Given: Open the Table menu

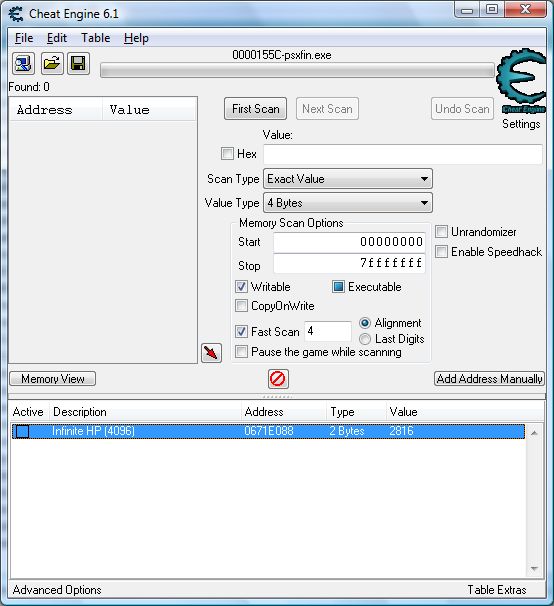Looking at the screenshot, I should point(95,38).
